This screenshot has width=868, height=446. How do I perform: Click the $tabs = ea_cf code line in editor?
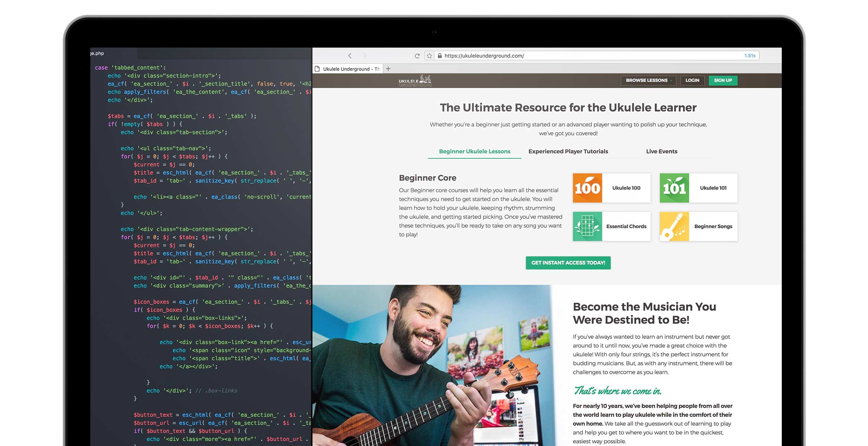[x=182, y=116]
